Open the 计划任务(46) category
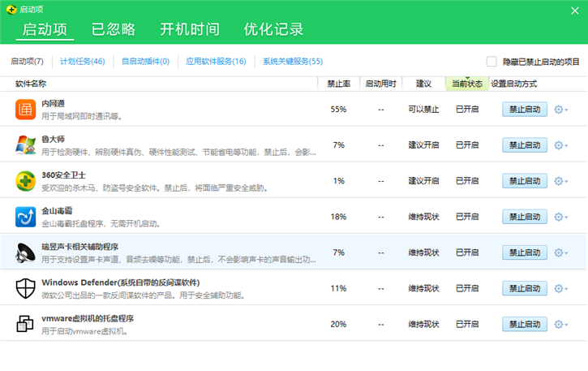The image size is (588, 371). (82, 62)
